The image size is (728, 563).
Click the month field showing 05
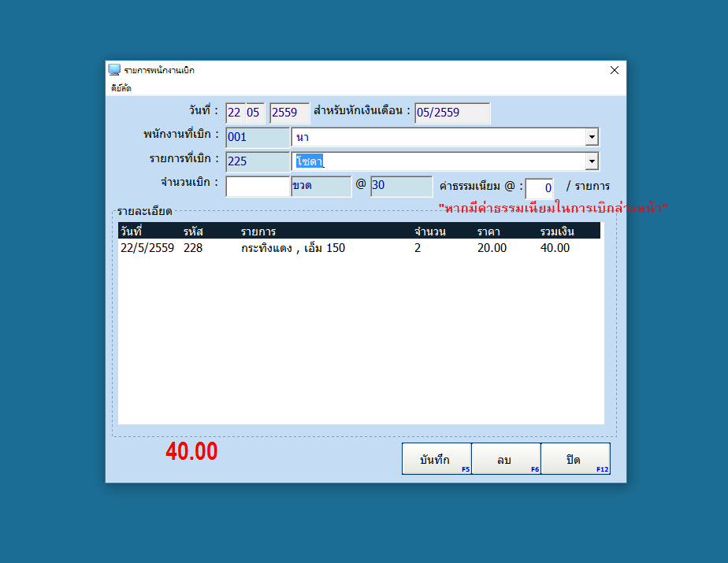pos(255,113)
